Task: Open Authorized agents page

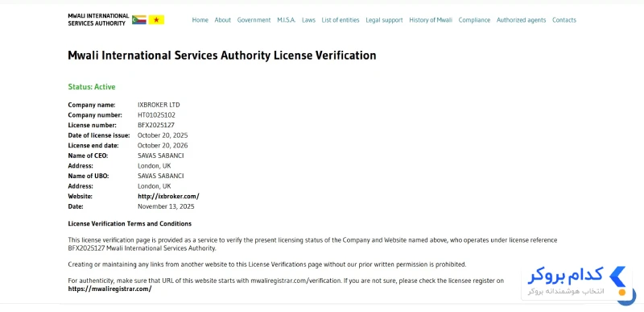Action: coord(521,19)
